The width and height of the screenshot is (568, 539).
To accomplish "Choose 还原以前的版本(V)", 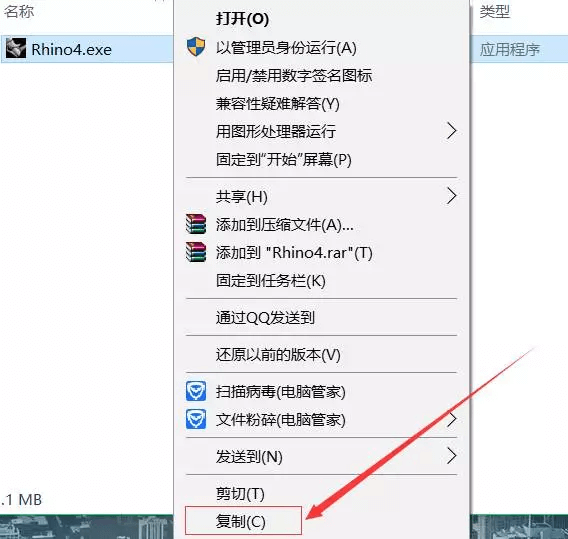I will [278, 354].
